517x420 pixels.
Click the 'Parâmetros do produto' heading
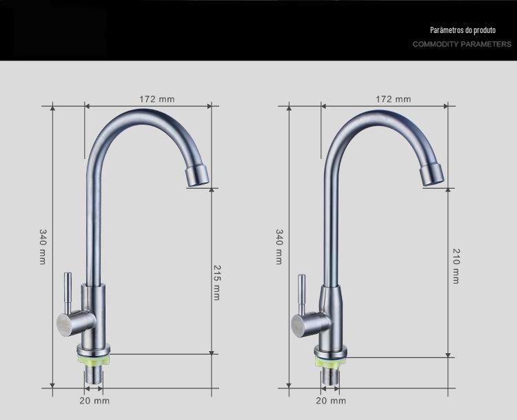[x=463, y=30]
